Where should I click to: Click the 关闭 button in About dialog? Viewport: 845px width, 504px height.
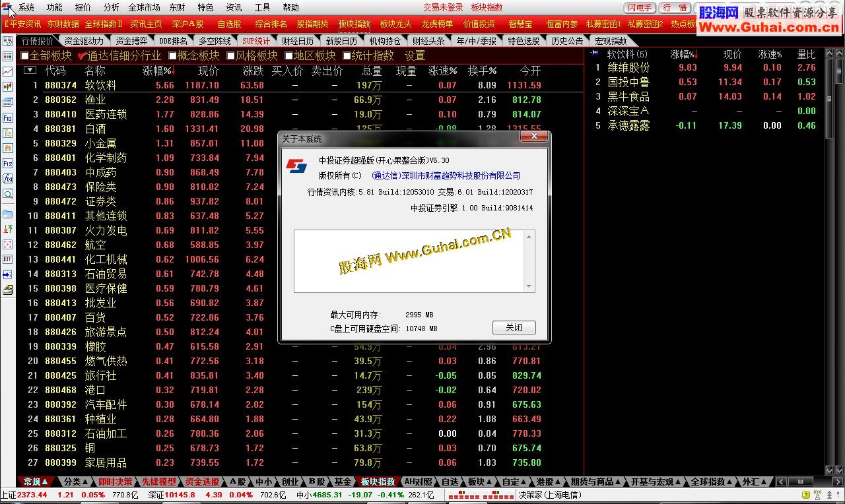tap(514, 327)
